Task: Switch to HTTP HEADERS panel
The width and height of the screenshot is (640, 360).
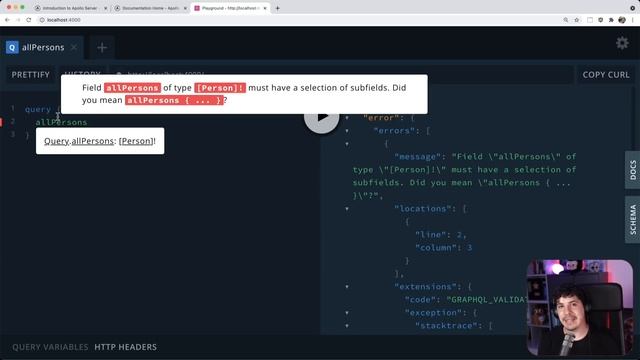Action: tap(125, 347)
